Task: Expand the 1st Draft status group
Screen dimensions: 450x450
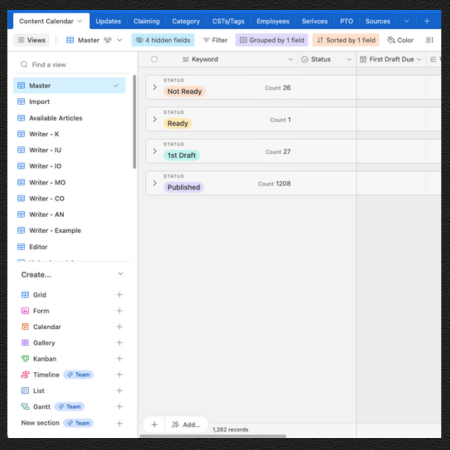Action: (154, 151)
